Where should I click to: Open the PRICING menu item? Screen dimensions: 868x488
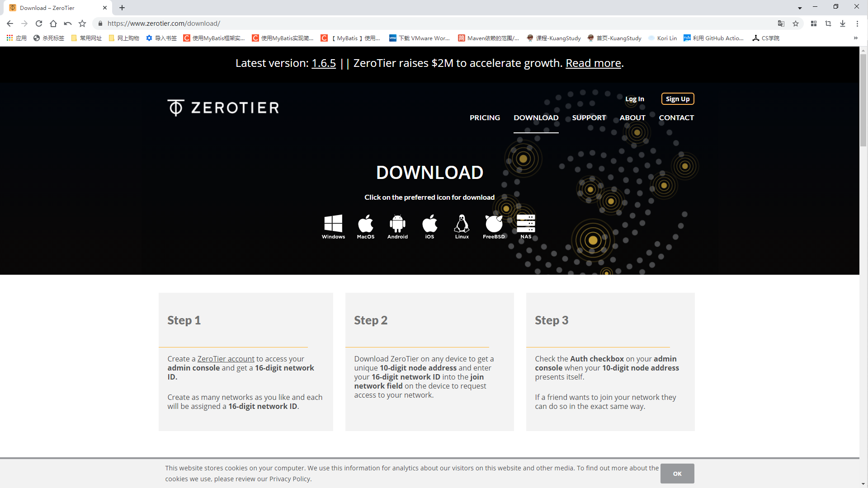tap(485, 117)
